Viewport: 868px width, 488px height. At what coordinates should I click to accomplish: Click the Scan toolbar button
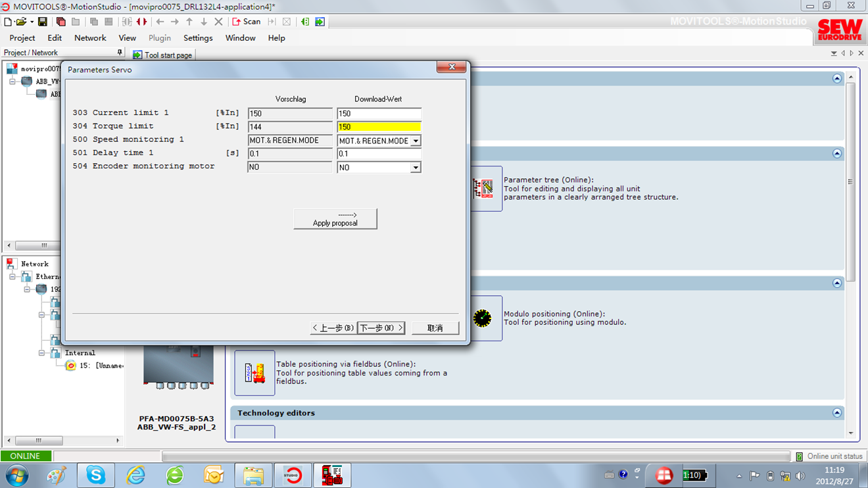(247, 22)
